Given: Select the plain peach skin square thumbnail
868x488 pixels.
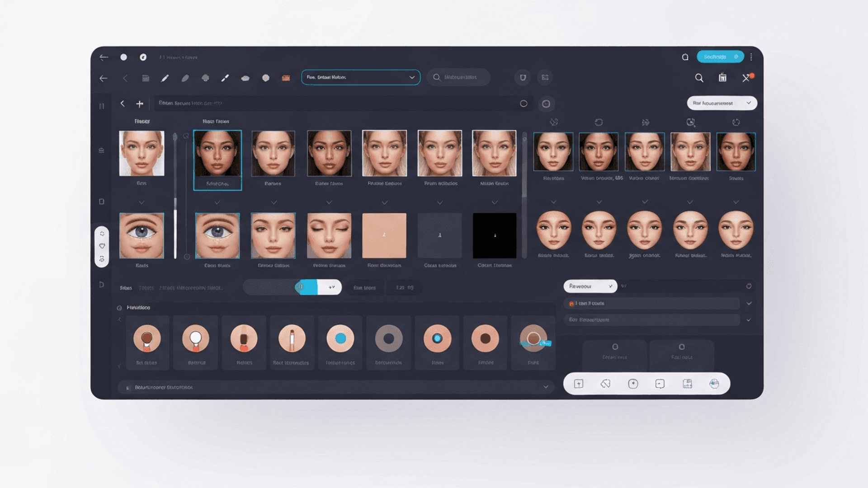Looking at the screenshot, I should point(384,235).
